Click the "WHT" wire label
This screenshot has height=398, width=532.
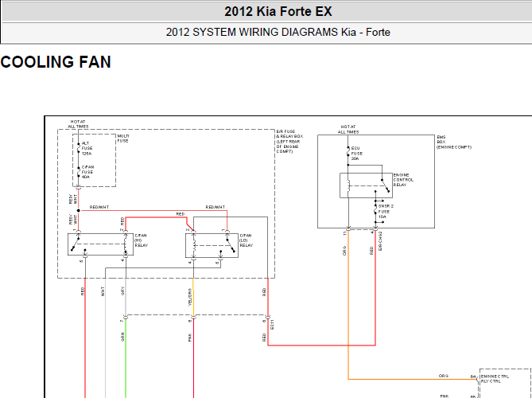tap(103, 291)
